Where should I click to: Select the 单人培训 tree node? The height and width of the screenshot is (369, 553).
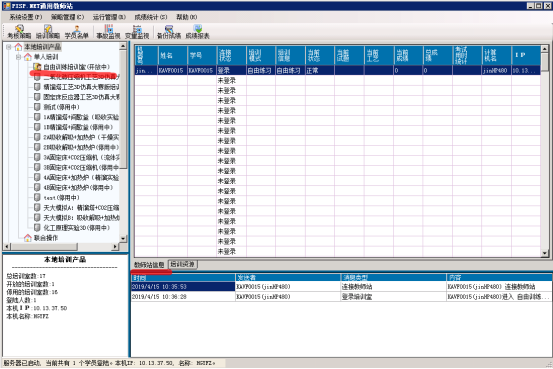point(46,57)
